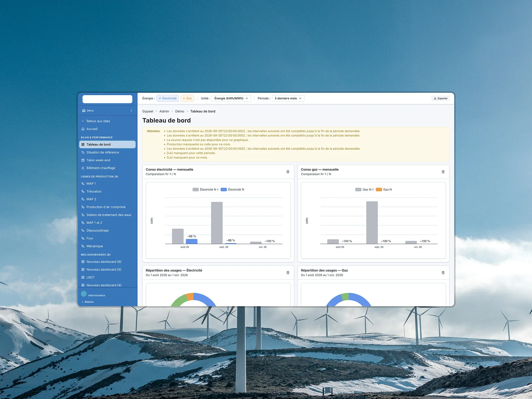Remove the Répartition des usages Gaz card
The width and height of the screenshot is (532, 399).
coord(443,273)
